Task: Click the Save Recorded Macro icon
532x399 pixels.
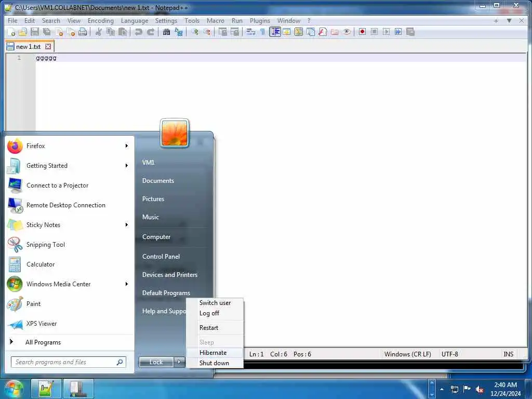Action: click(x=410, y=32)
